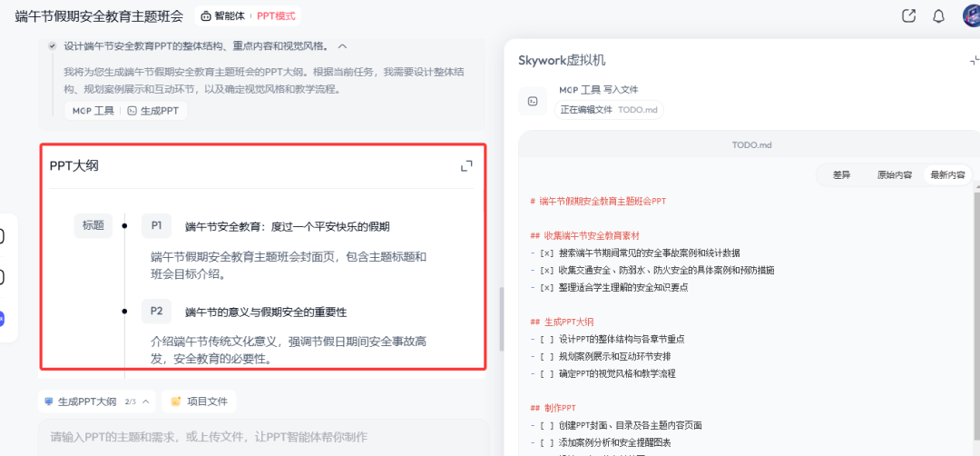Open 项目文件
Image resolution: width=980 pixels, height=456 pixels.
pyautogui.click(x=199, y=401)
